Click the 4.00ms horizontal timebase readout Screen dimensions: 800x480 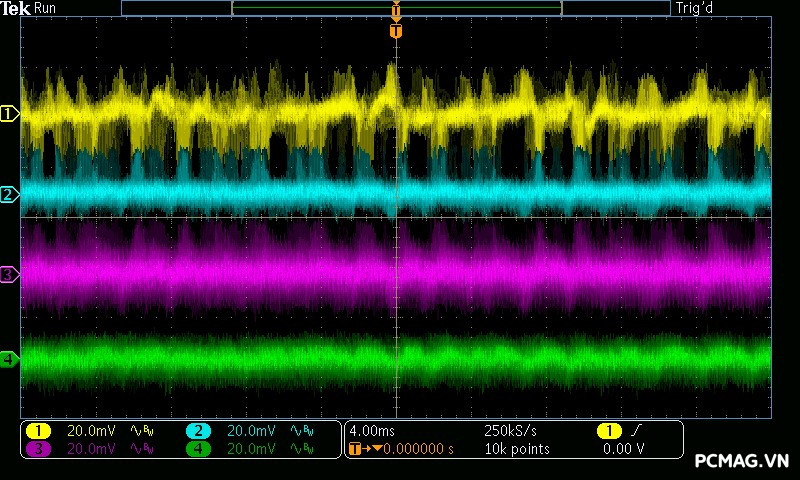coord(372,431)
